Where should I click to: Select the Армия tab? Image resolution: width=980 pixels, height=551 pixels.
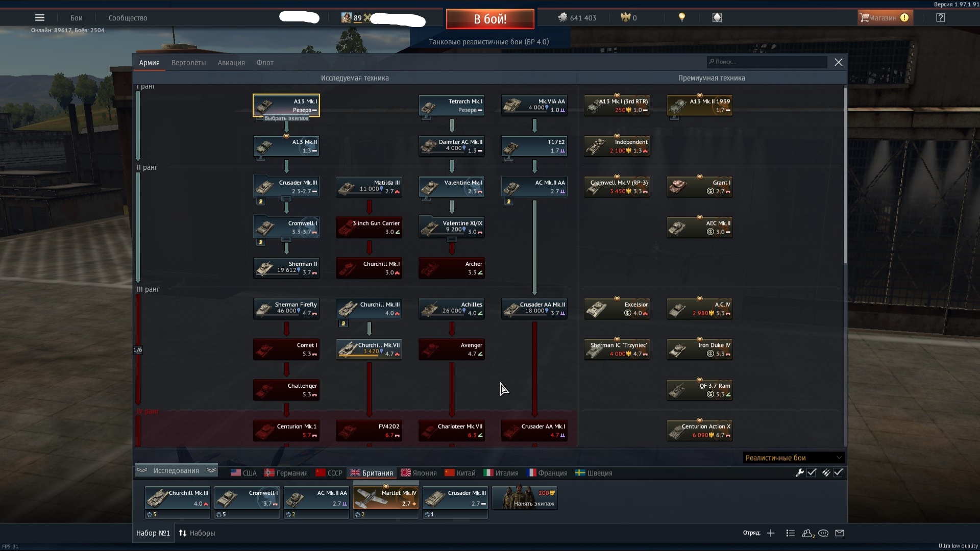click(150, 63)
